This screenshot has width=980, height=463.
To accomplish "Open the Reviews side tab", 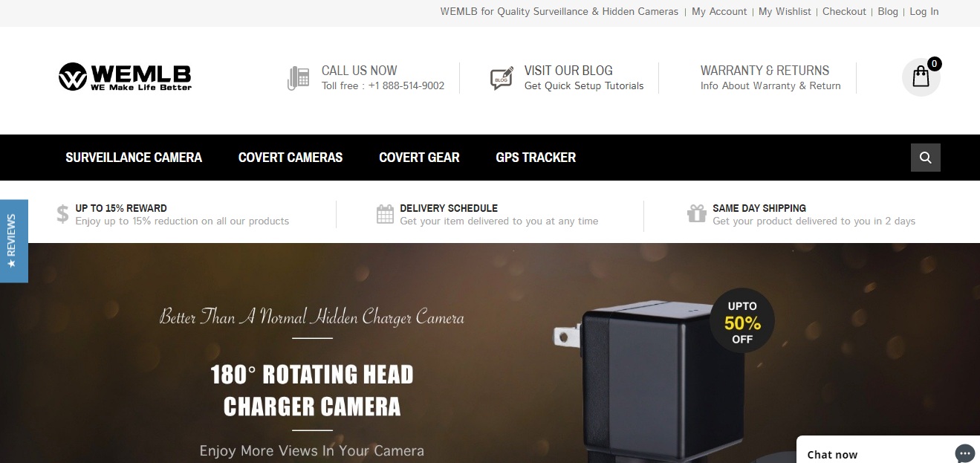I will coord(13,241).
